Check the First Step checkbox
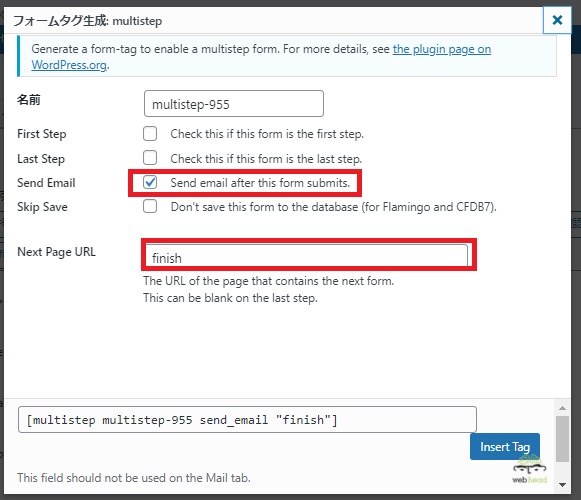The height and width of the screenshot is (500, 581). click(150, 133)
